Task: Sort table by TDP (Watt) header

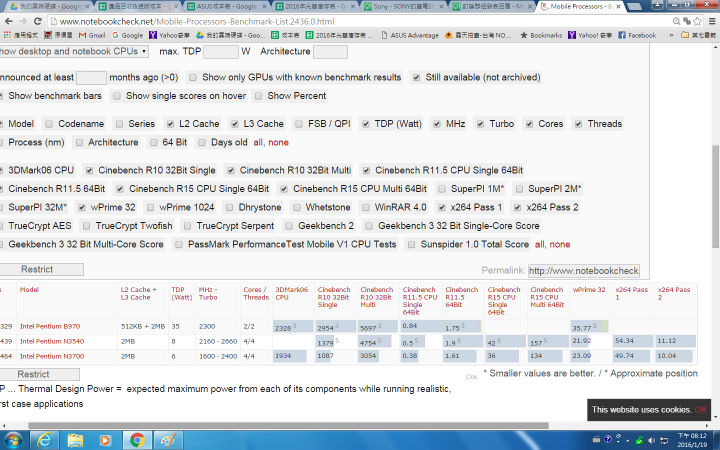Action: (x=181, y=293)
